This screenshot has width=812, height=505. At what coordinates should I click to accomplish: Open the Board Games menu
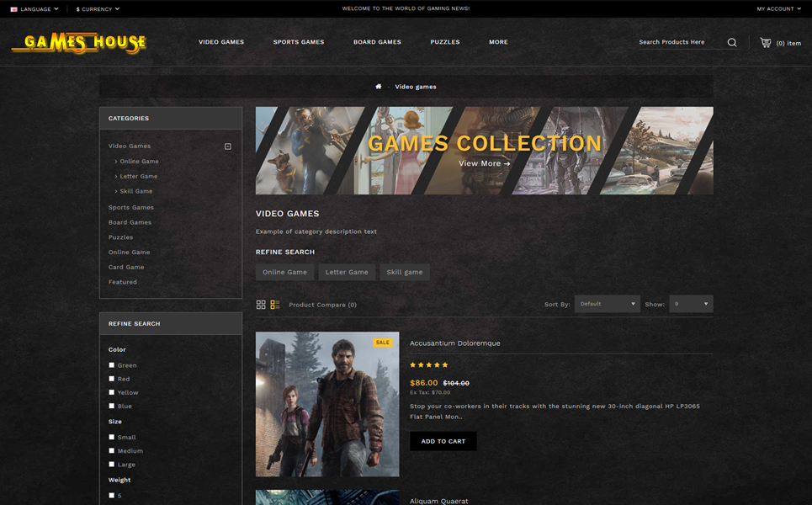tap(377, 42)
